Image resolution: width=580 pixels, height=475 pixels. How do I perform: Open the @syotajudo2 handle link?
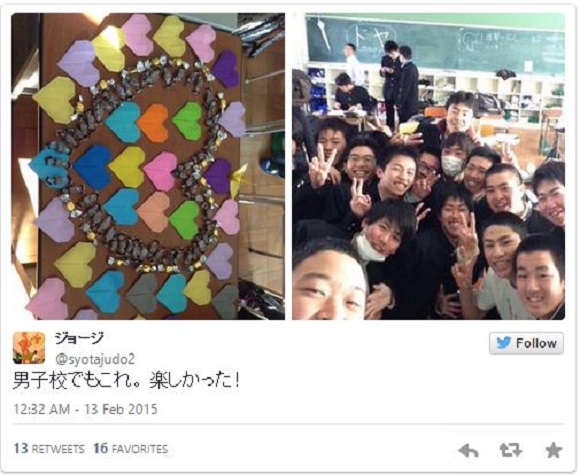pyautogui.click(x=95, y=359)
